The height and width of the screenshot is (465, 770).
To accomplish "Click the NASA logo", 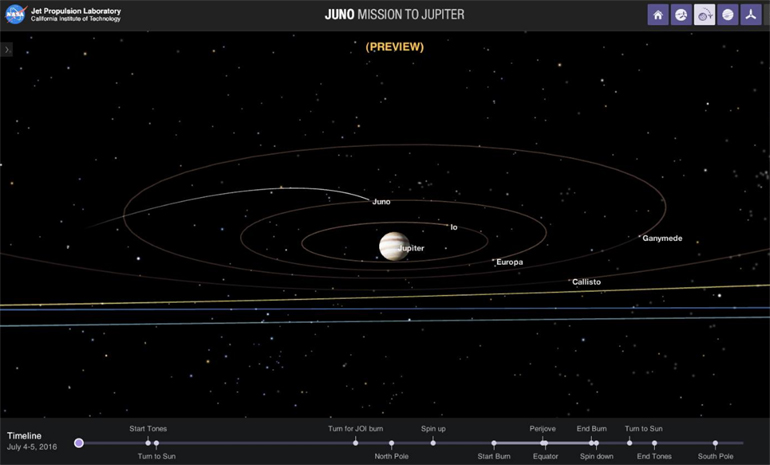I will click(x=15, y=15).
